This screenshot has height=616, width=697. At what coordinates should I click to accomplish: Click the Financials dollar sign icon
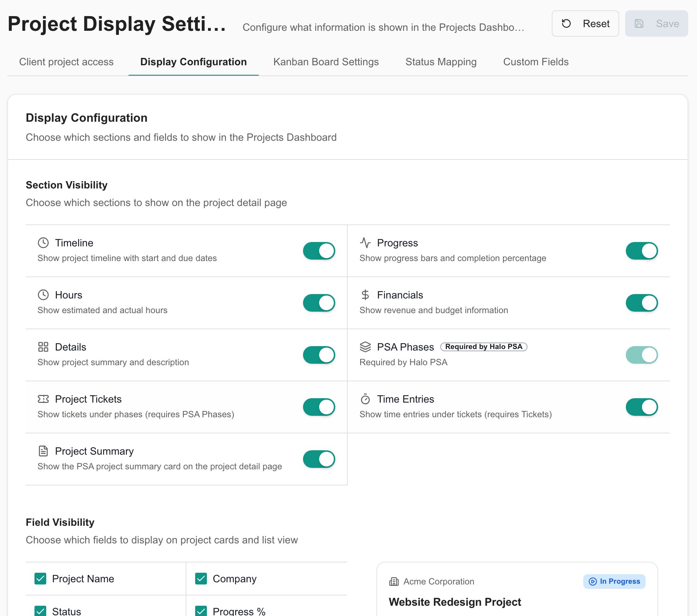tap(365, 295)
